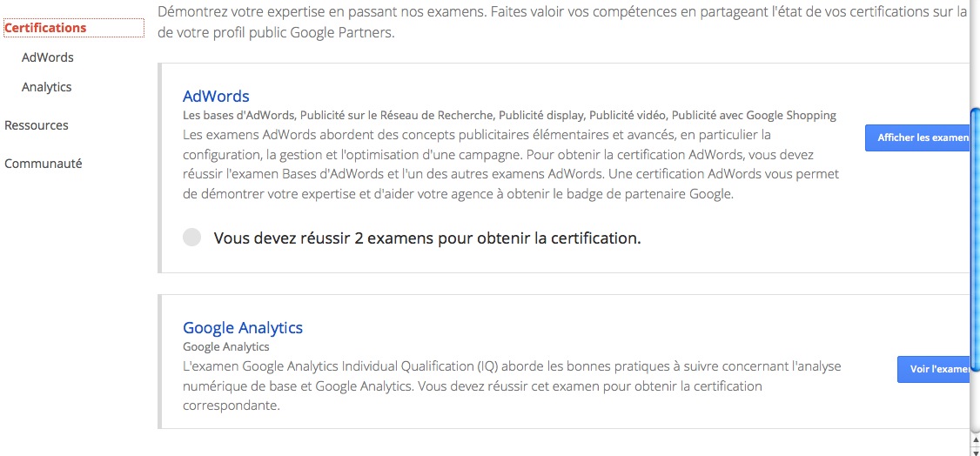Click the grey certification status circle
The height and width of the screenshot is (456, 980).
pyautogui.click(x=191, y=238)
